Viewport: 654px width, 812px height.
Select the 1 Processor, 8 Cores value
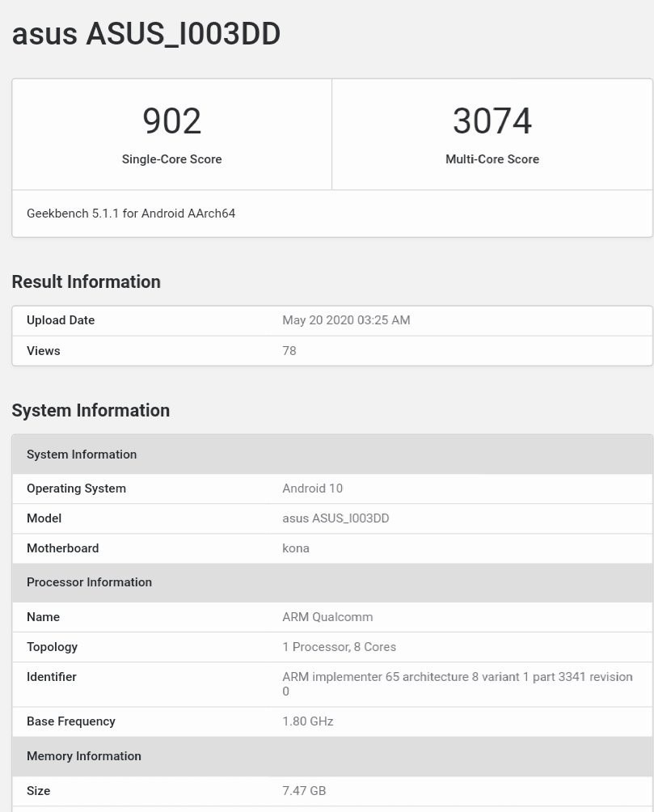(340, 647)
